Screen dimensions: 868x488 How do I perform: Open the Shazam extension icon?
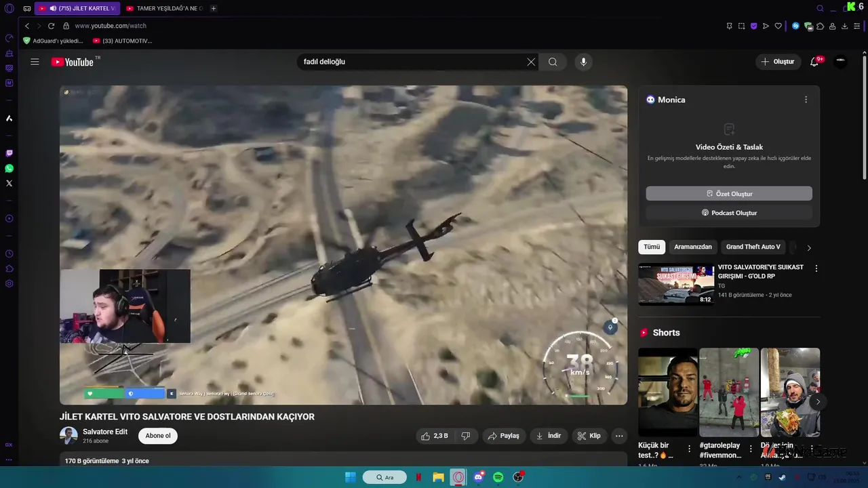(x=796, y=26)
